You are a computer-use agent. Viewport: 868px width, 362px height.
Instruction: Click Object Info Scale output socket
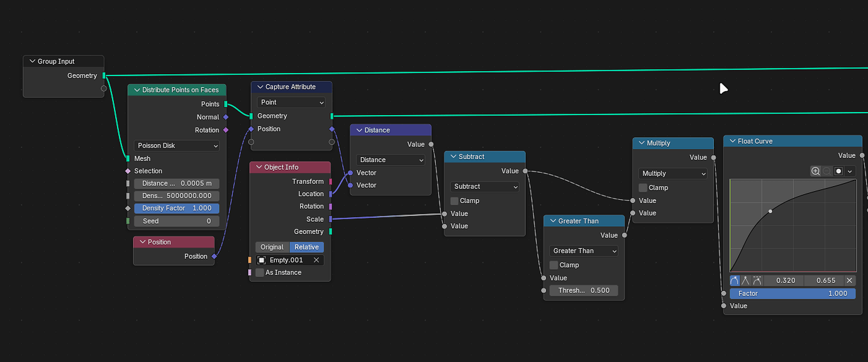[x=331, y=219]
